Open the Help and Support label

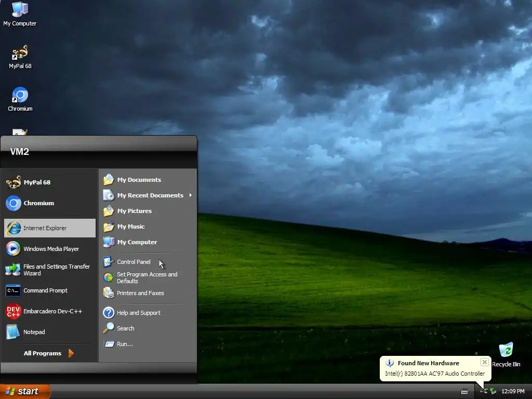point(139,312)
